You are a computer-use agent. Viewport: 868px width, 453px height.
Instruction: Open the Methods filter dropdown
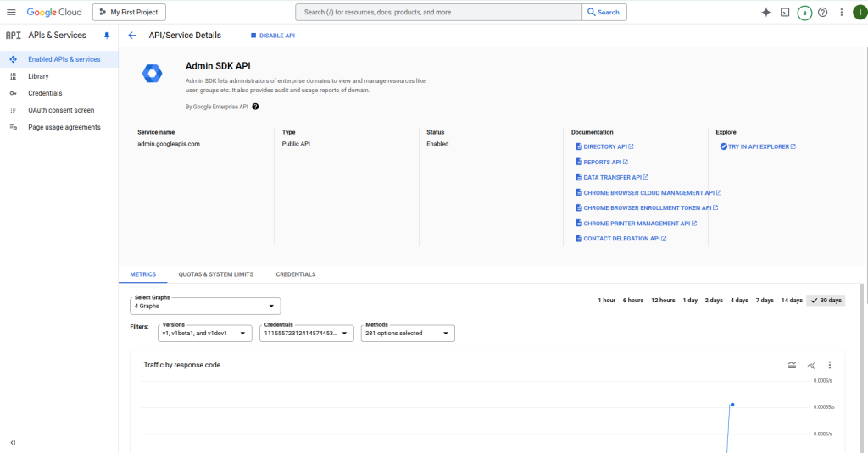click(409, 334)
